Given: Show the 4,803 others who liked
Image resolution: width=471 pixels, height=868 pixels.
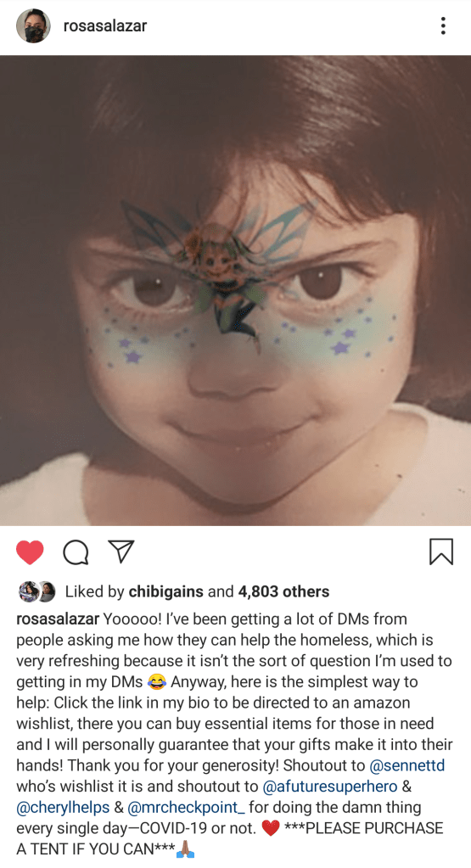Looking at the screenshot, I should (x=283, y=591).
